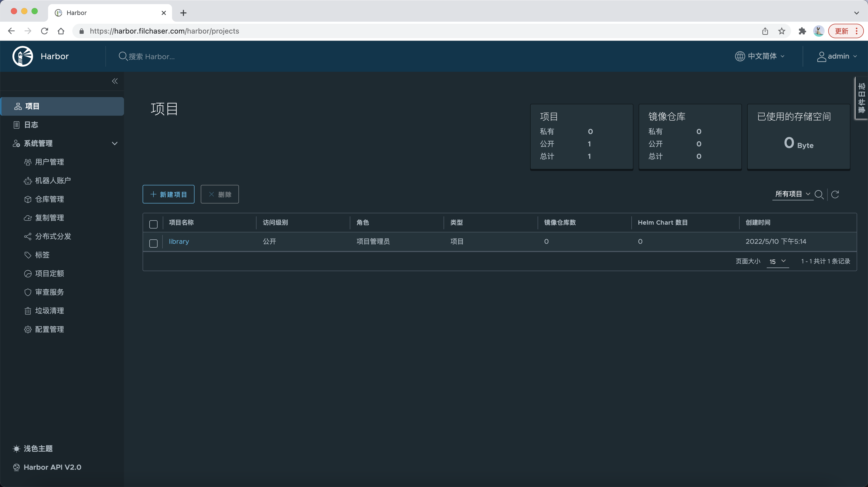Reload the page with browser refresh icon

pos(44,31)
